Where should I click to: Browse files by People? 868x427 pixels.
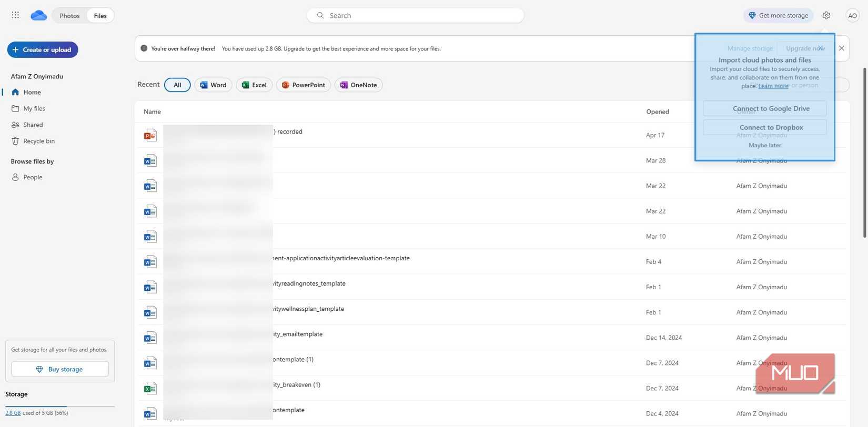click(x=33, y=177)
